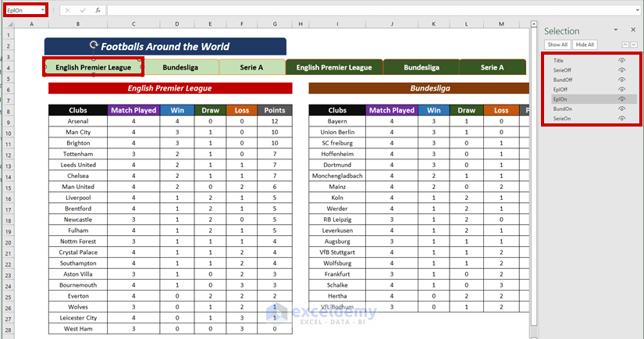Select the dark green English Premier League tab
The image size is (644, 339).
click(334, 67)
